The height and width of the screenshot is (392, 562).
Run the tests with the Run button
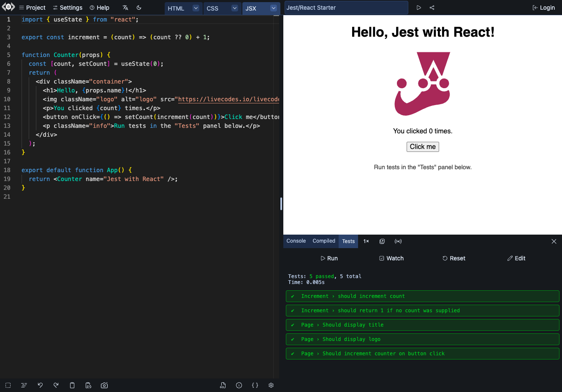pyautogui.click(x=329, y=258)
